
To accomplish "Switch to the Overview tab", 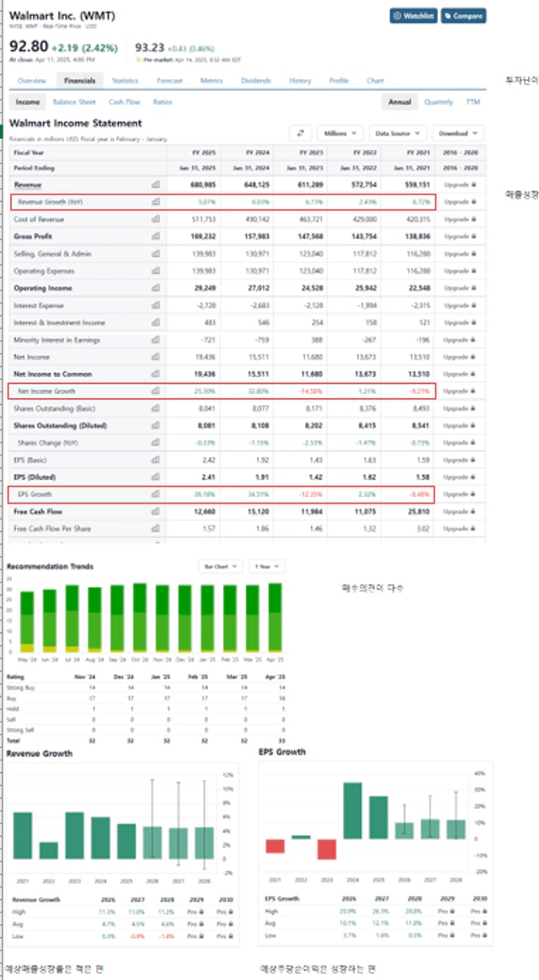I will click(32, 81).
